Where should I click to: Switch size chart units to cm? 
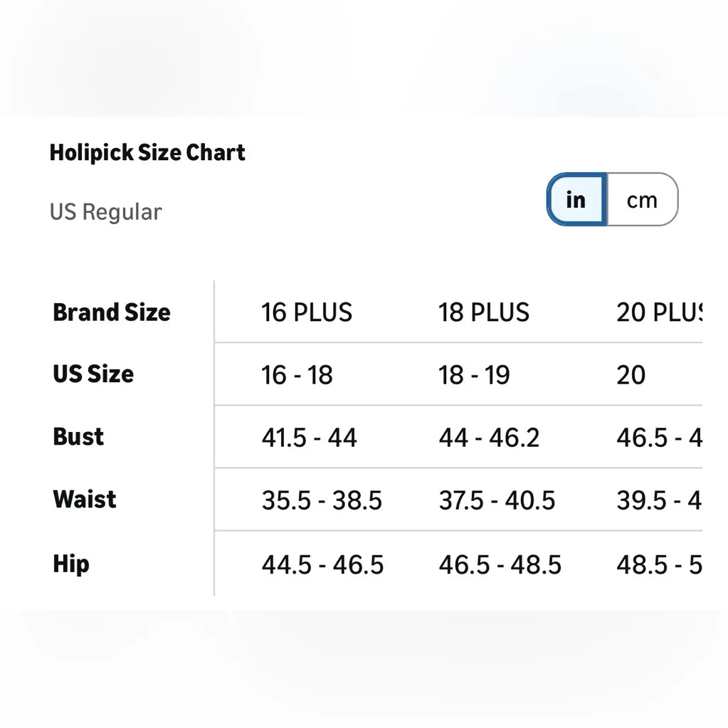642,200
